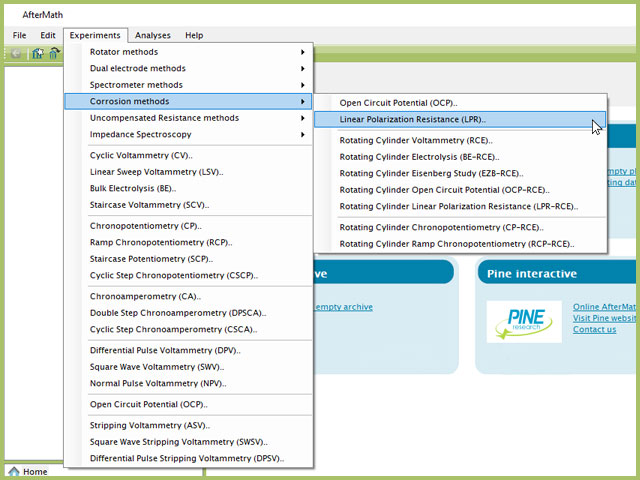Pick Bulk Electrolysis (BE)
Image resolution: width=640 pixels, height=480 pixels.
188,189
